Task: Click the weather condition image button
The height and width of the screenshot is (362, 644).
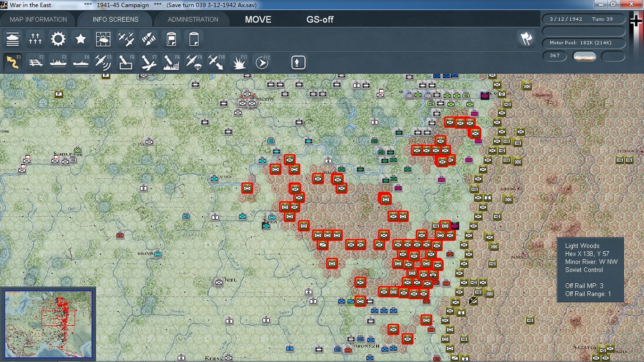Action: pos(584,57)
